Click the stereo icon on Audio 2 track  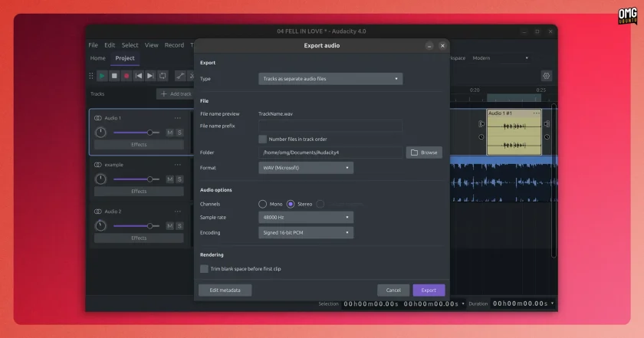[x=98, y=212]
